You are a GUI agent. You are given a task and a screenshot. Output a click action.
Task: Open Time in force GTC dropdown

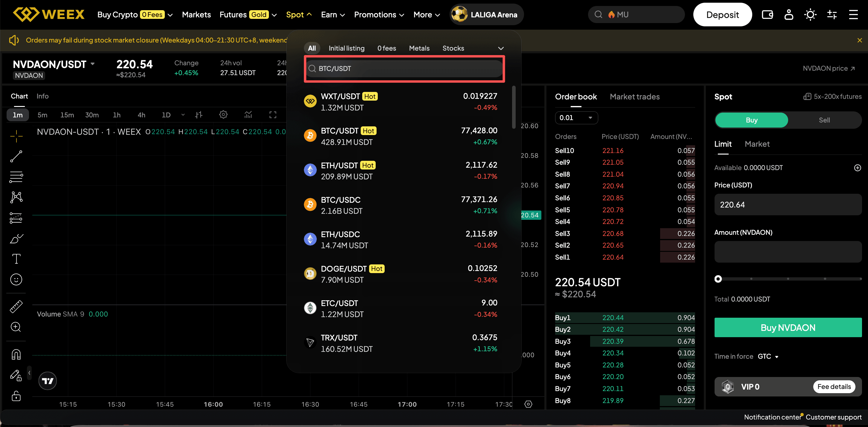(768, 356)
